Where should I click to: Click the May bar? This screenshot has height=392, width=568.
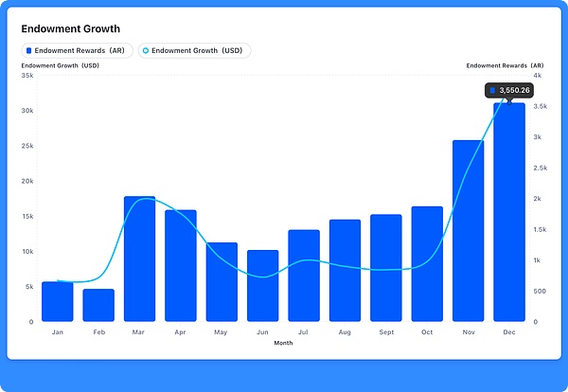tap(222, 282)
